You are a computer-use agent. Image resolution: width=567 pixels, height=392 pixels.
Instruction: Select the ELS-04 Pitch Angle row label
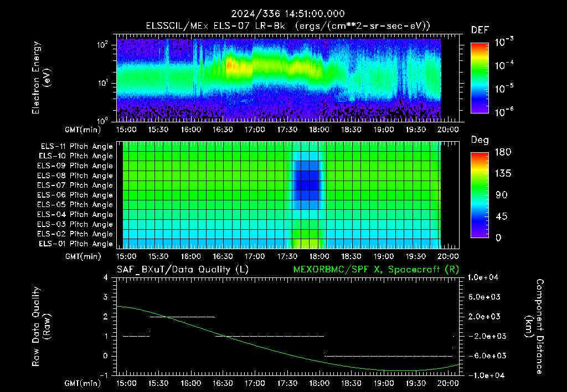(x=75, y=215)
